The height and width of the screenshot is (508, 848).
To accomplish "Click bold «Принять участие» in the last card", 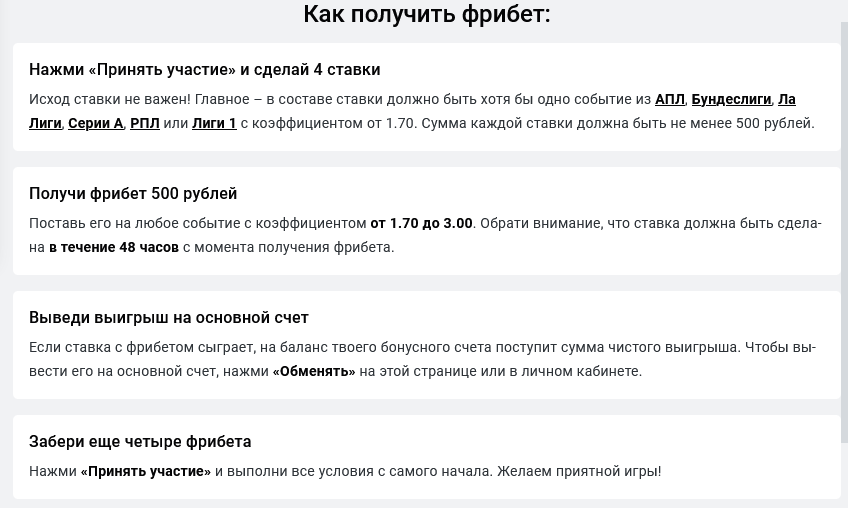I will pyautogui.click(x=146, y=471).
